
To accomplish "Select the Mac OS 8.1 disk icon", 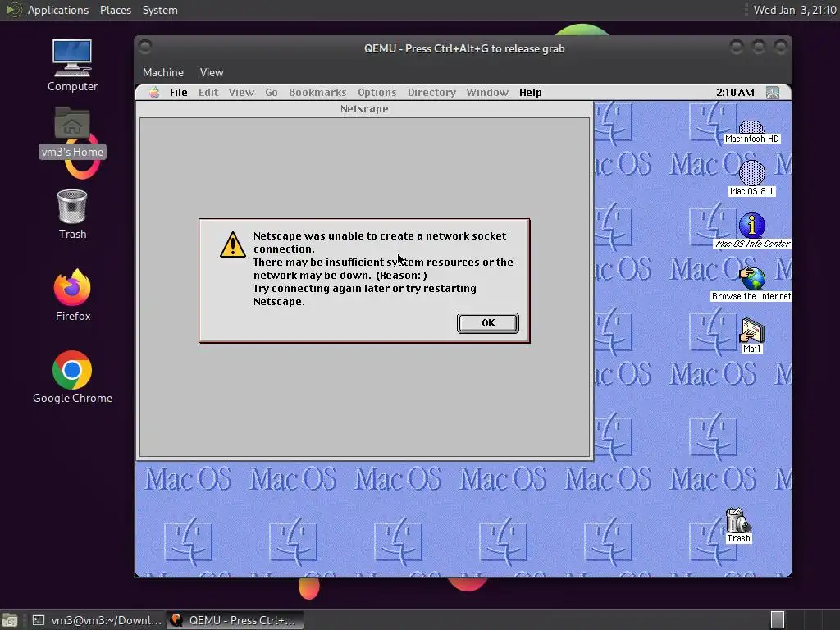I will [x=751, y=178].
